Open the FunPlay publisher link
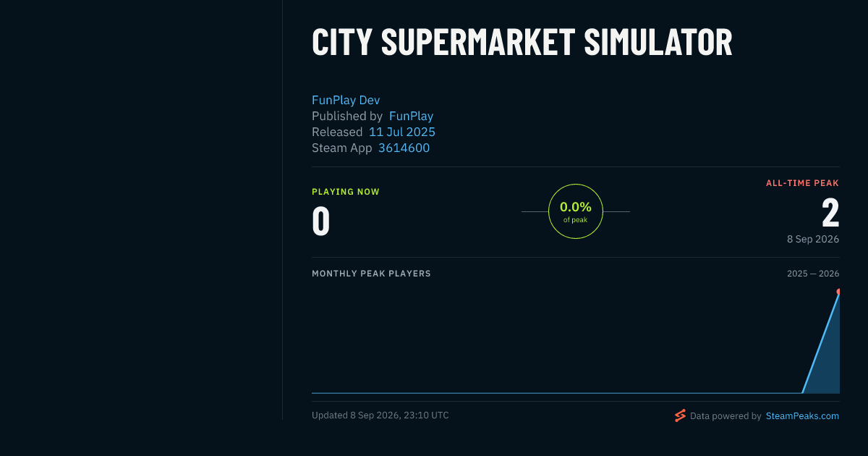This screenshot has height=456, width=868. pos(411,116)
